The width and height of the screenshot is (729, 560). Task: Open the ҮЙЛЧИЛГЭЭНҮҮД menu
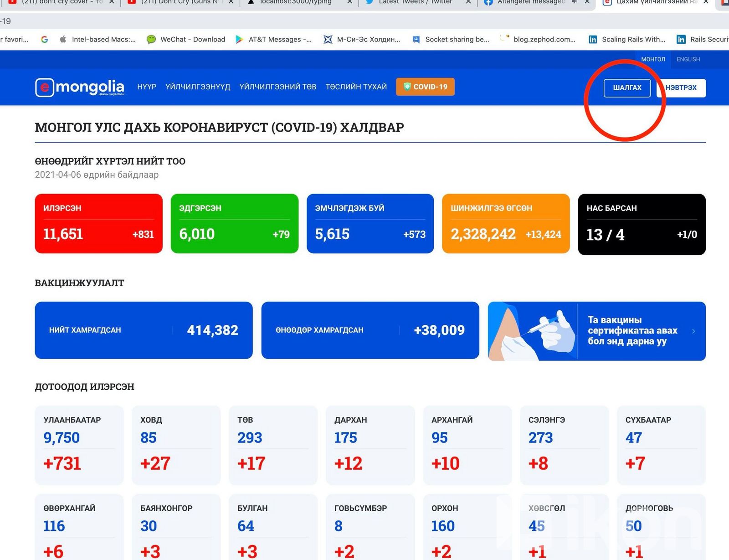(198, 87)
